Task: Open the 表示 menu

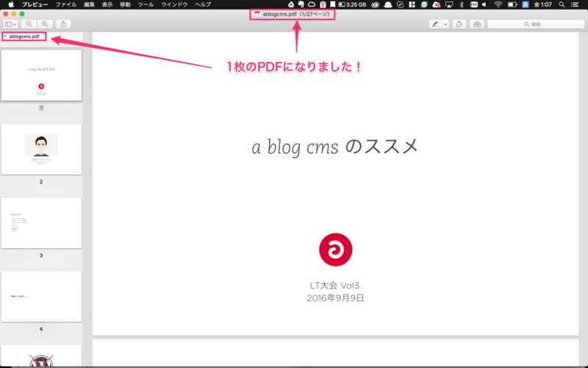Action: coord(107,4)
